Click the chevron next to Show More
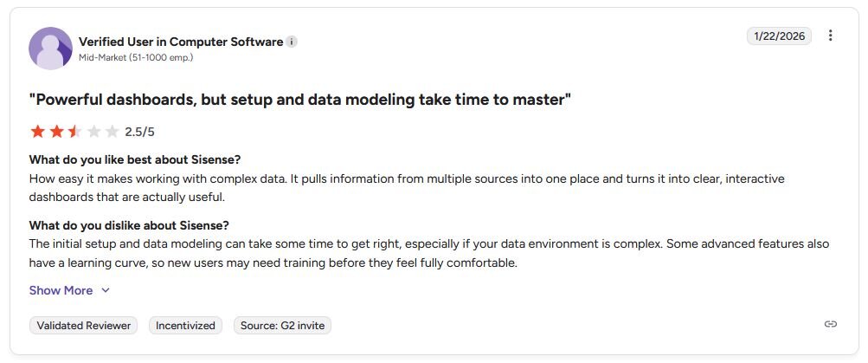The image size is (868, 363). (x=106, y=290)
